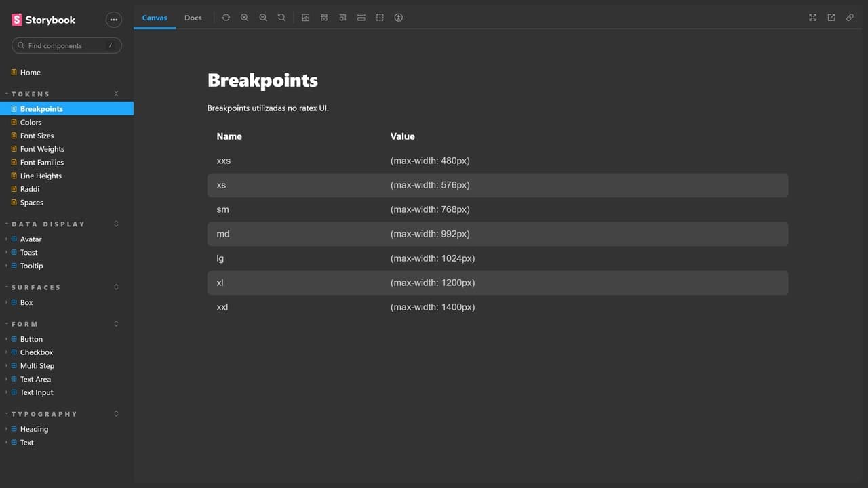
Task: Toggle the outlines tool
Action: click(380, 18)
